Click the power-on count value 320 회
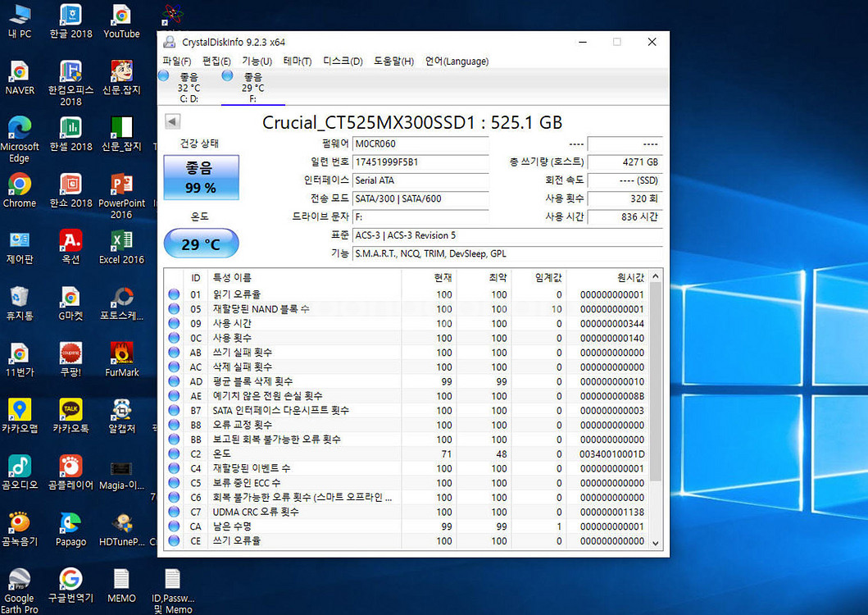The image size is (868, 615). (x=625, y=199)
